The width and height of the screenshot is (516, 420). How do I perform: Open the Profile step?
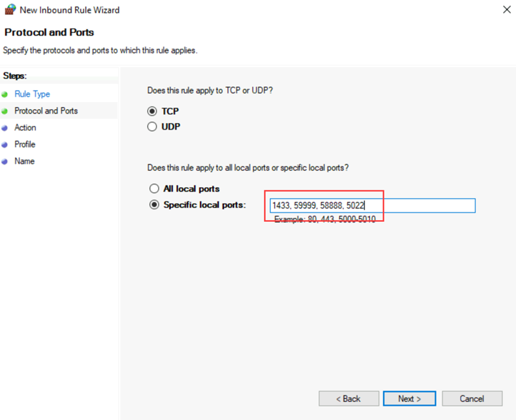(x=25, y=145)
